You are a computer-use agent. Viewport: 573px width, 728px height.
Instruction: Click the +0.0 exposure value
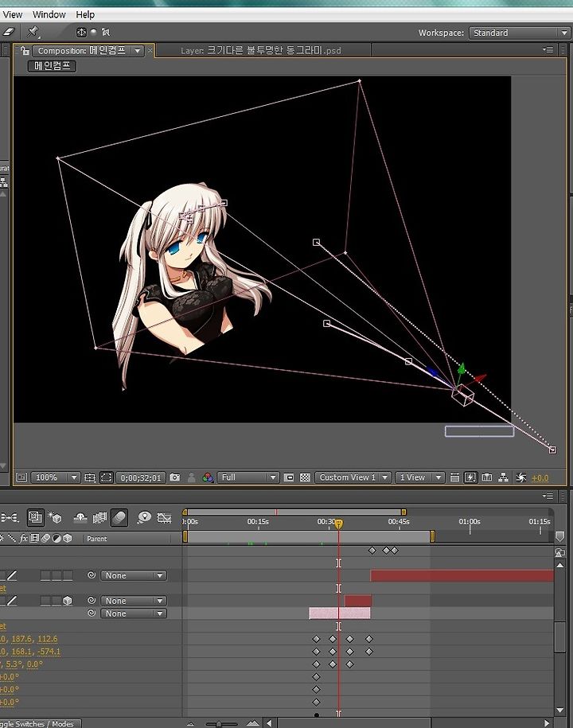(x=540, y=477)
